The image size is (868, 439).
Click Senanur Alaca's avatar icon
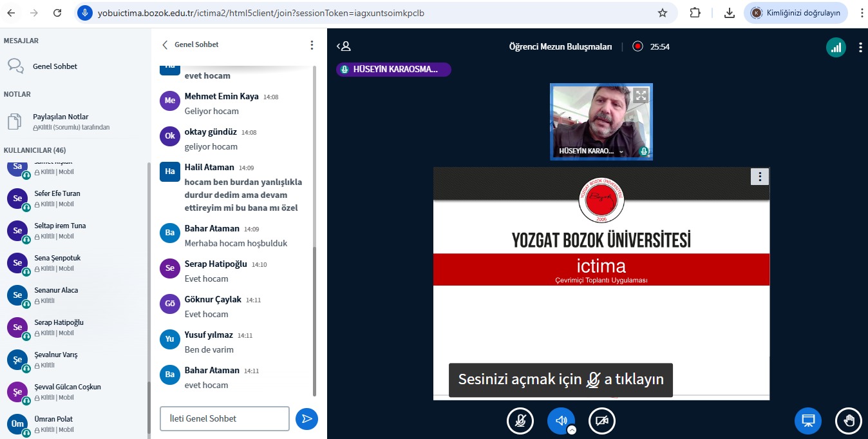pyautogui.click(x=17, y=295)
